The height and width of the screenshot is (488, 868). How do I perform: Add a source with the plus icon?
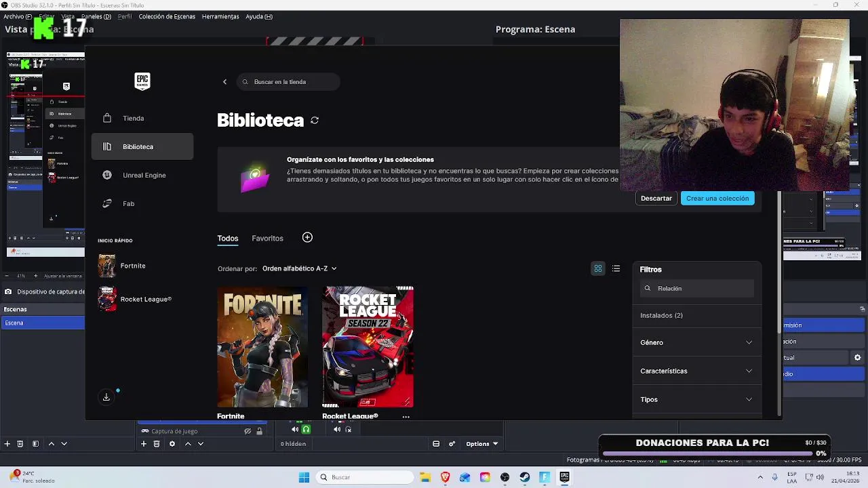(x=144, y=444)
